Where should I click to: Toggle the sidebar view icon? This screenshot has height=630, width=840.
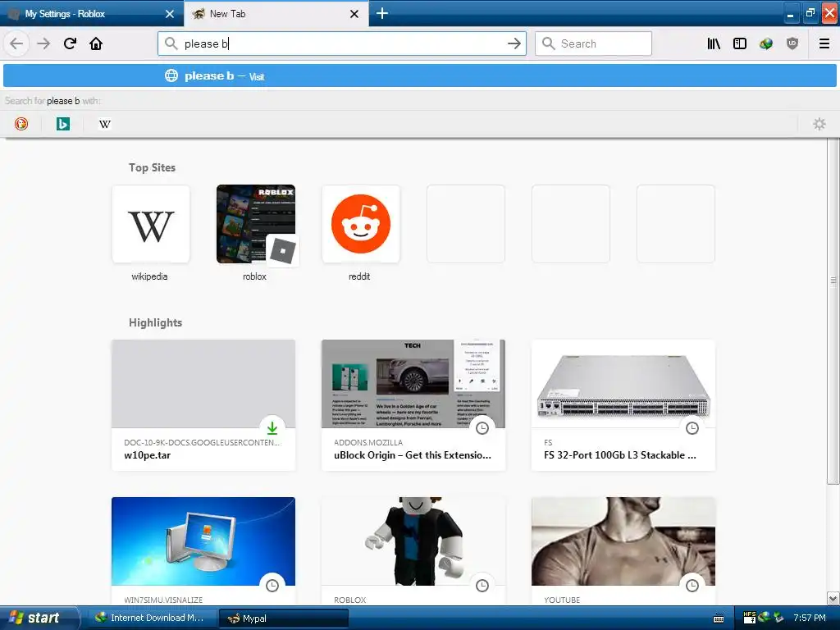point(740,43)
